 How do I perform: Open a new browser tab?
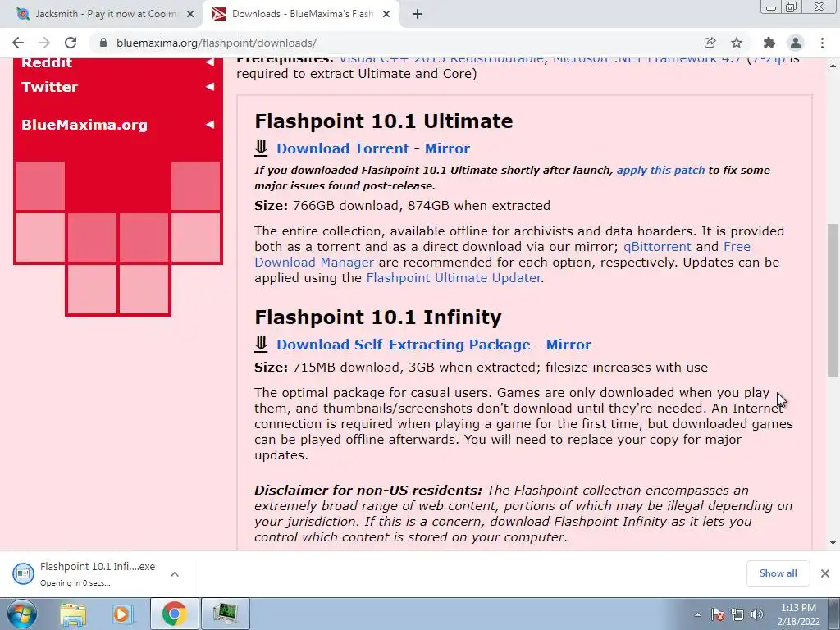[x=418, y=14]
